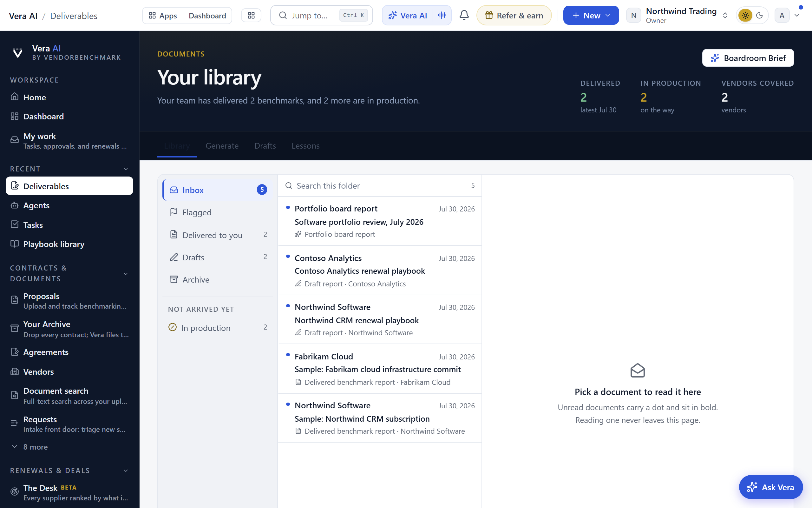Select the Inbox folder
This screenshot has width=812, height=508.
(x=218, y=190)
